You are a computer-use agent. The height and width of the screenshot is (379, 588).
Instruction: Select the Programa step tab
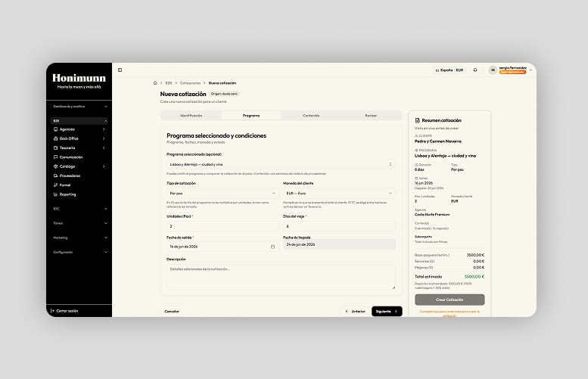click(251, 116)
